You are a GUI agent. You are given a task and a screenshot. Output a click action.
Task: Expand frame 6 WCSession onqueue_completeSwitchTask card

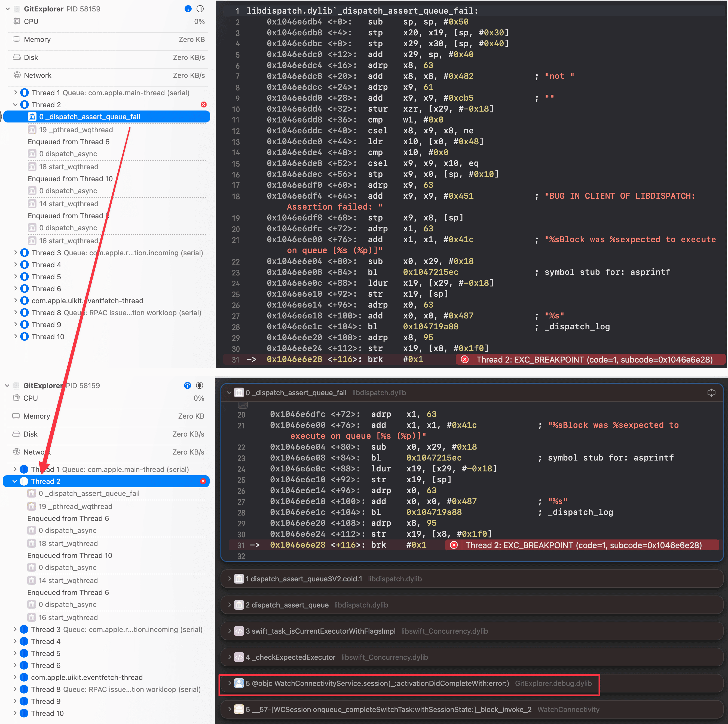click(x=229, y=709)
